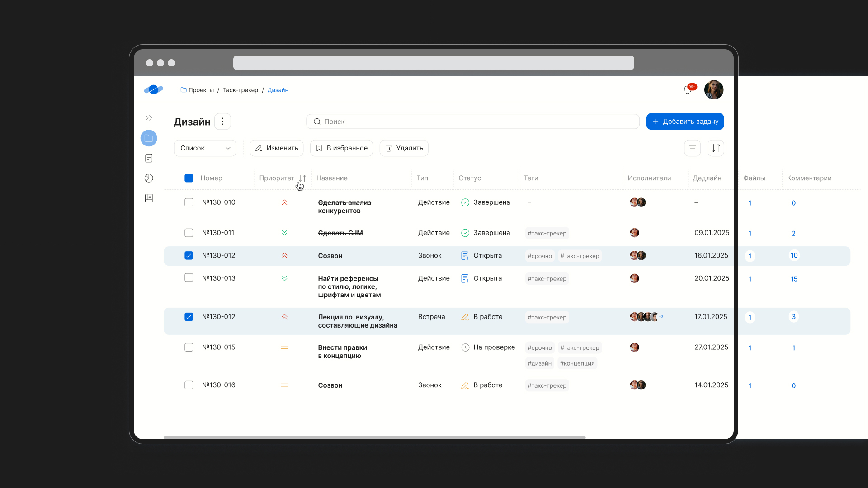Open the three-dot menu next to Дизайн
The width and height of the screenshot is (868, 488).
222,122
